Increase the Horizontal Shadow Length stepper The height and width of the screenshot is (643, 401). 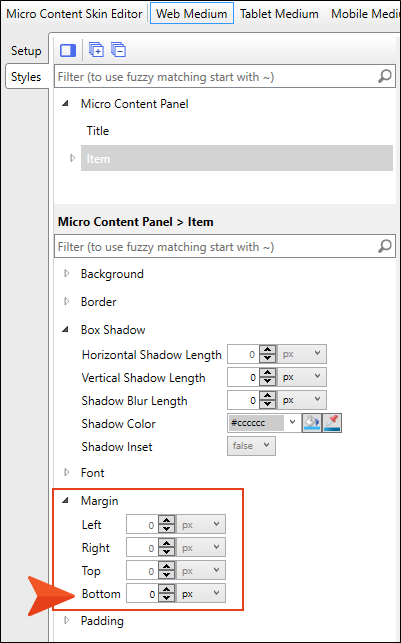(x=268, y=350)
